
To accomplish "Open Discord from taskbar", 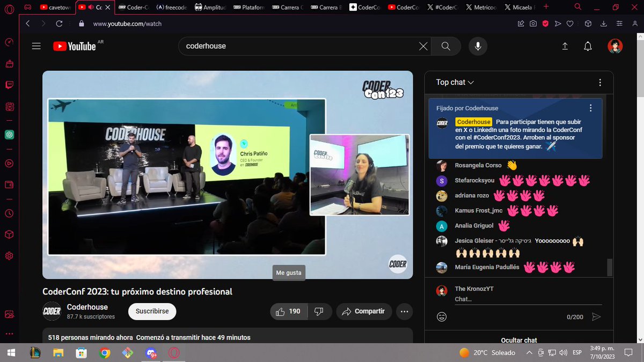I will (151, 352).
